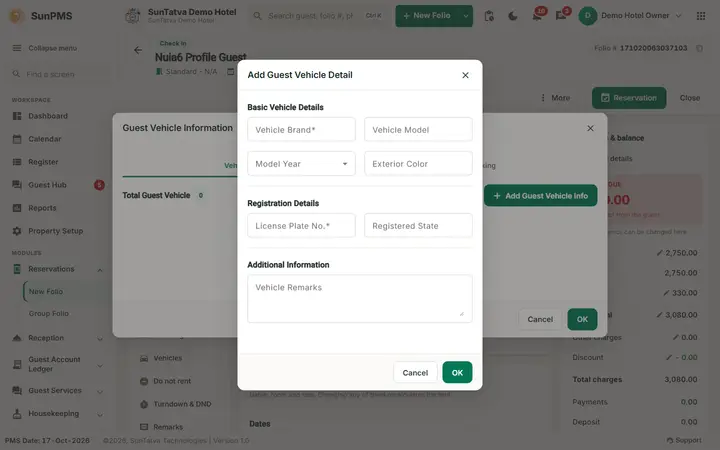
Task: Click the Dashboard sidebar icon
Action: coord(17,116)
